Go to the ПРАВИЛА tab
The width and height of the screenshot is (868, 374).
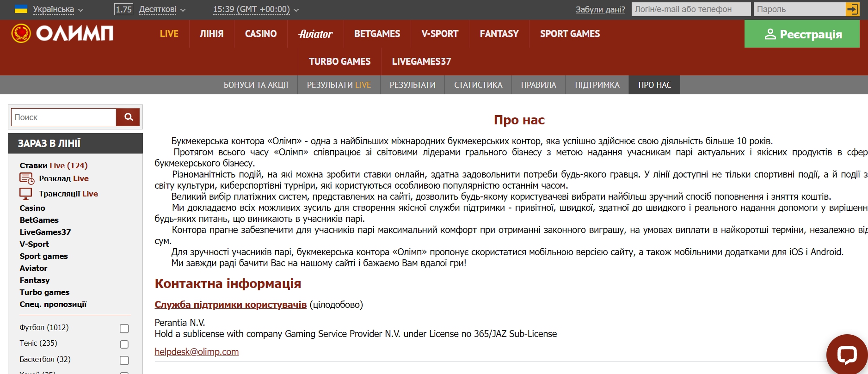(539, 85)
